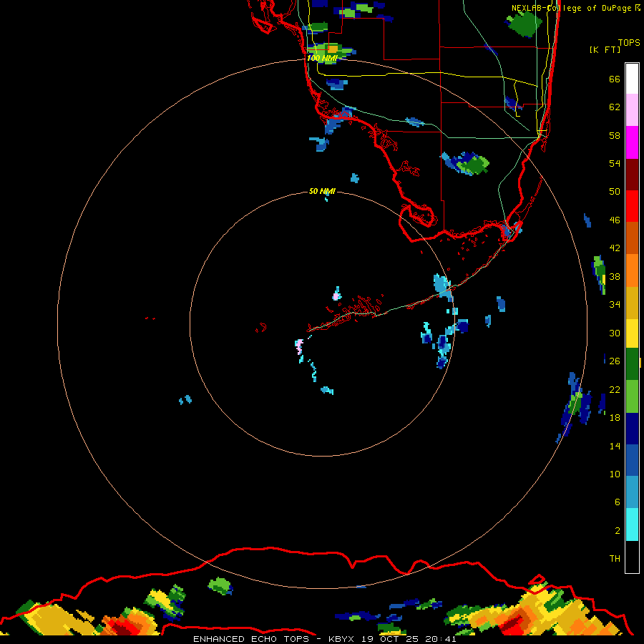644x644 pixels.
Task: Click the yellow 34 kft legend swatch
Action: click(632, 333)
